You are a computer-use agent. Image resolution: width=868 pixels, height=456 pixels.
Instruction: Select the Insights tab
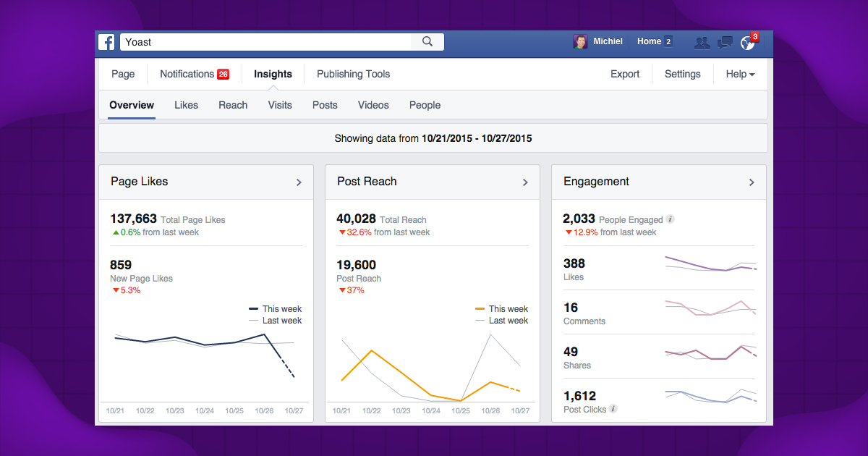[273, 74]
